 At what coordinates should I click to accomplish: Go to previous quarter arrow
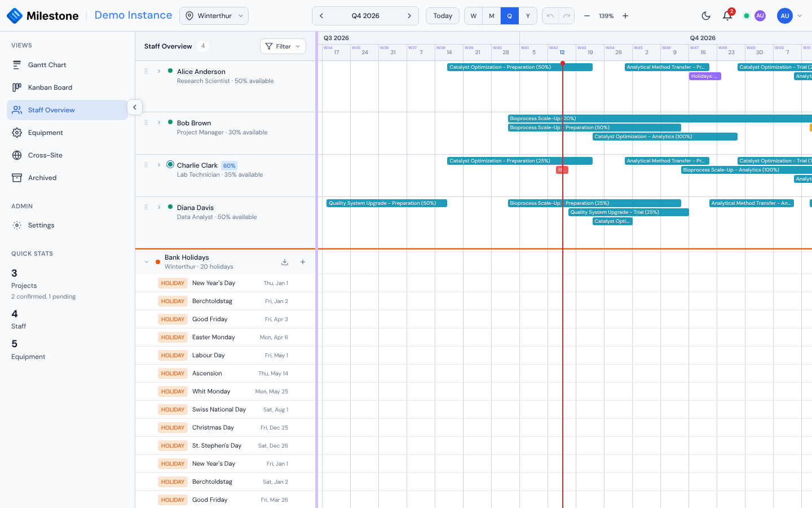coord(321,16)
